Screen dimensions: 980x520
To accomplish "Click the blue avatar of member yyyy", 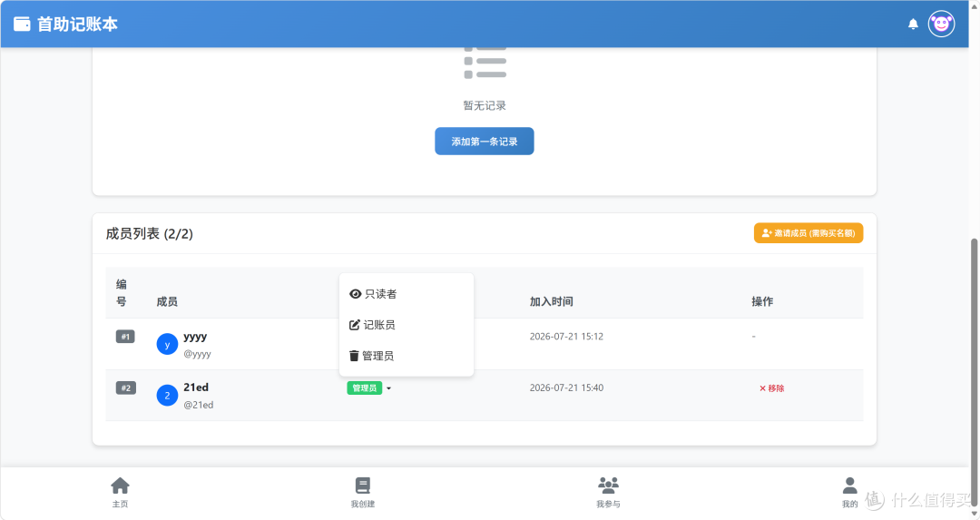I will click(167, 344).
